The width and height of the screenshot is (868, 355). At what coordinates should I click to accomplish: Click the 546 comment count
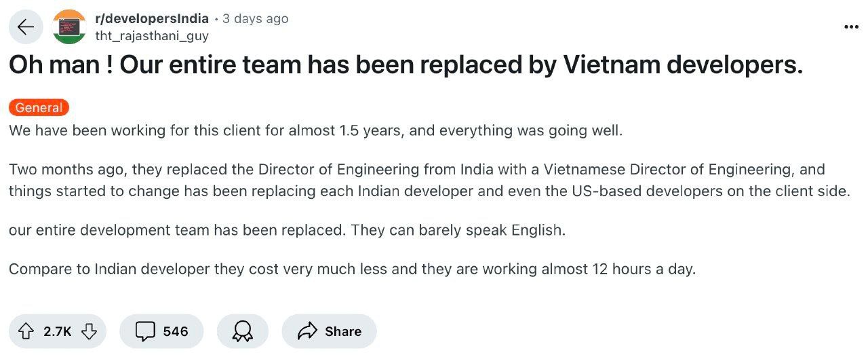(x=175, y=331)
